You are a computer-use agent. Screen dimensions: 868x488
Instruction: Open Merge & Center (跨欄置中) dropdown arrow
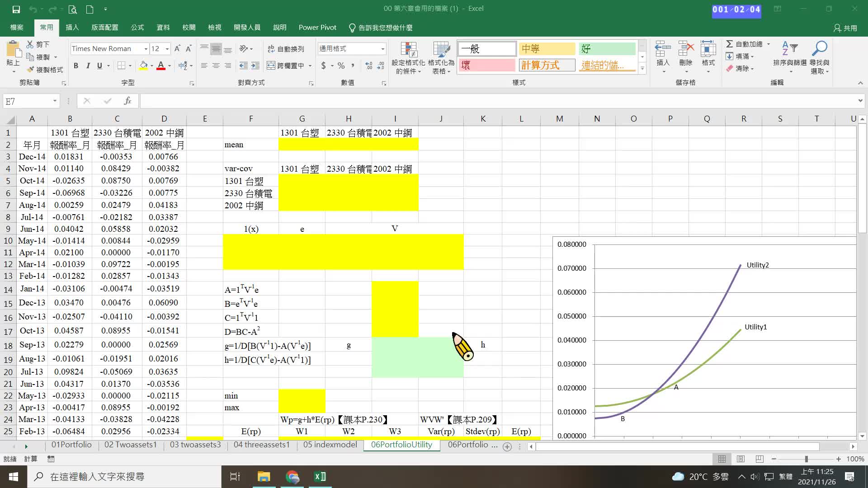click(x=310, y=66)
